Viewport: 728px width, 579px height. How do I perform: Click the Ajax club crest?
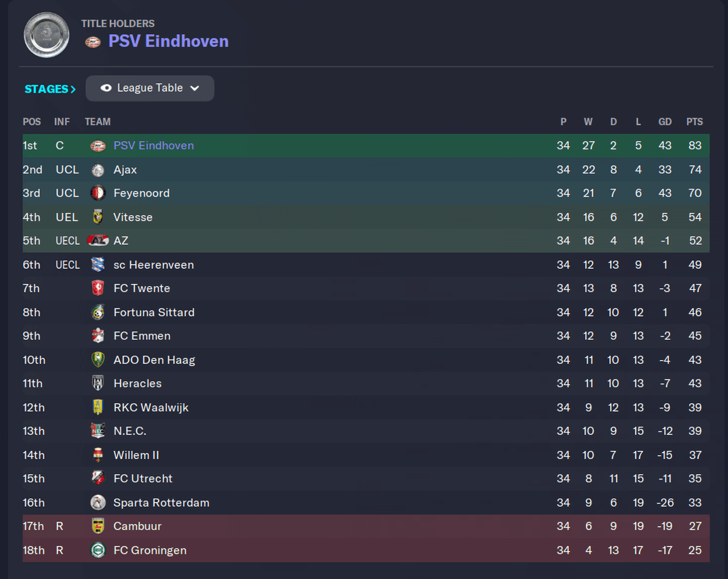click(98, 170)
